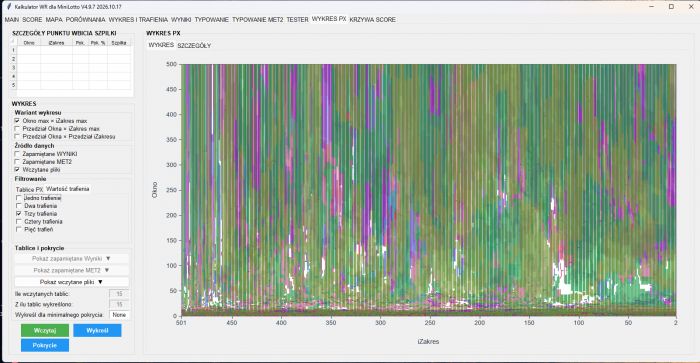The height and width of the screenshot is (363, 700).
Task: Click the Pkt. % column header
Action: (98, 43)
